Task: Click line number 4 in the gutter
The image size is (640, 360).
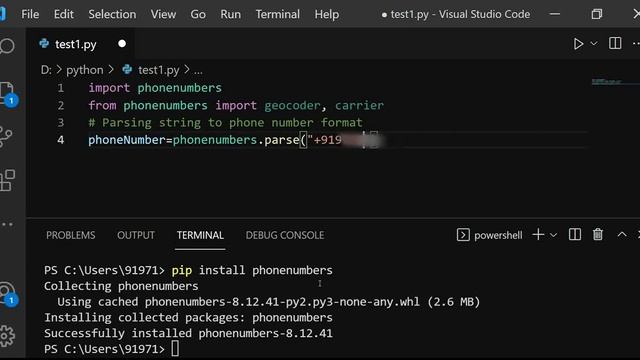Action: 60,140
